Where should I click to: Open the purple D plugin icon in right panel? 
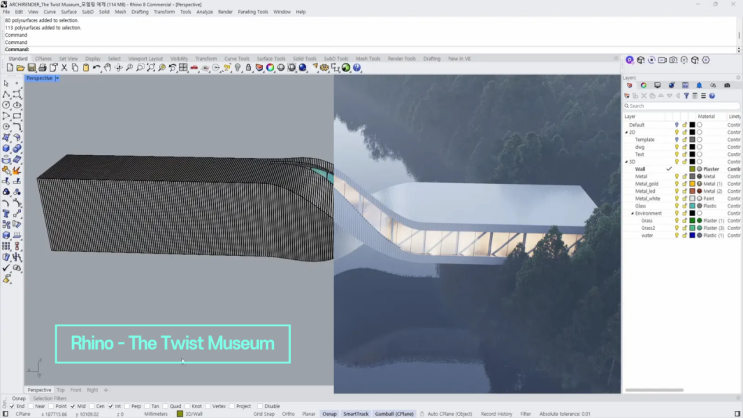tap(629, 60)
